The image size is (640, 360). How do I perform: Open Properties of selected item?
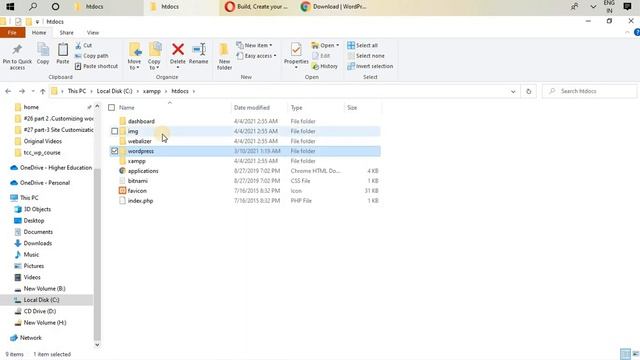coord(296,55)
